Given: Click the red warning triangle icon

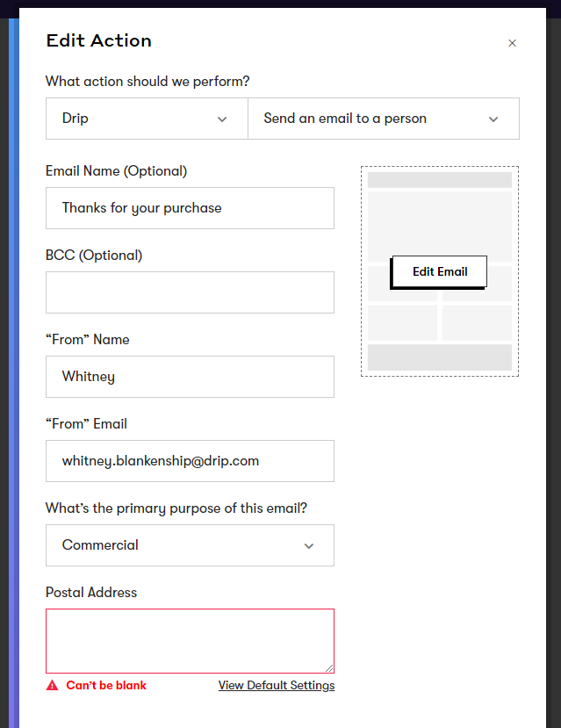Looking at the screenshot, I should pos(53,685).
